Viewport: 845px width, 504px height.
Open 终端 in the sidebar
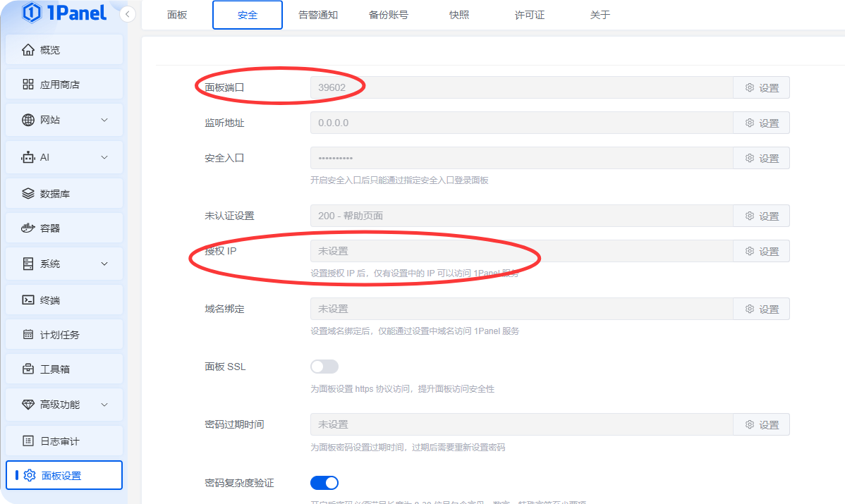click(x=64, y=300)
